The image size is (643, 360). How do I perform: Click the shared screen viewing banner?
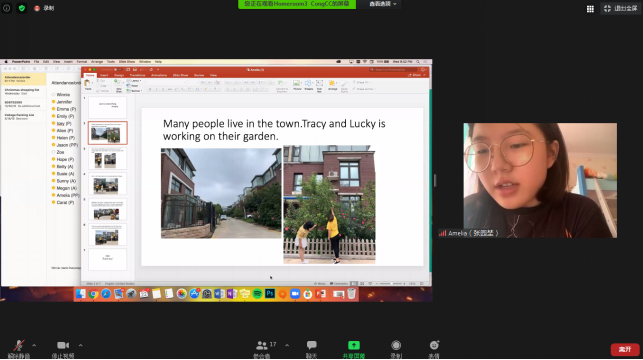pyautogui.click(x=297, y=4)
